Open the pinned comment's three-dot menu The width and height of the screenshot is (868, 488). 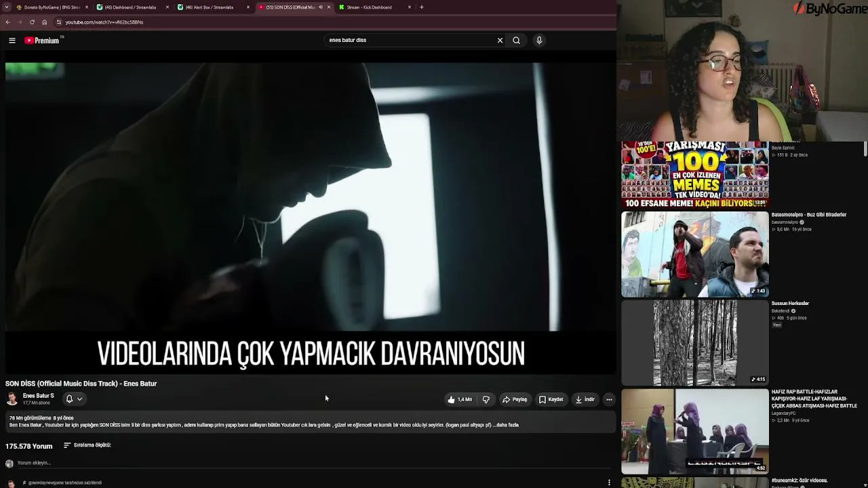click(x=609, y=483)
